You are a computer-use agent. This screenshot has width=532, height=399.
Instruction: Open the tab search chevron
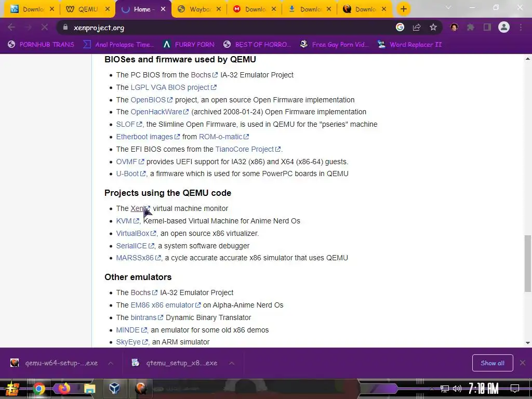tap(448, 7)
